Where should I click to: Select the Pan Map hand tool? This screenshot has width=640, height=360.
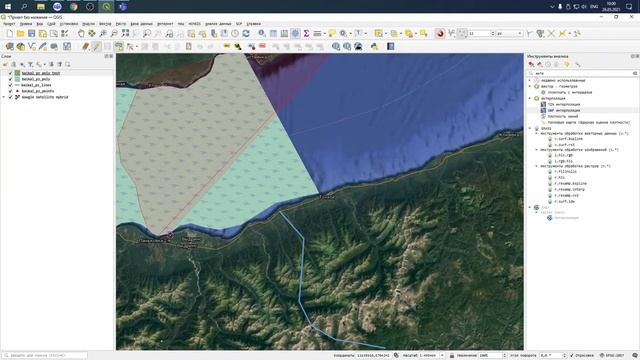click(x=81, y=33)
